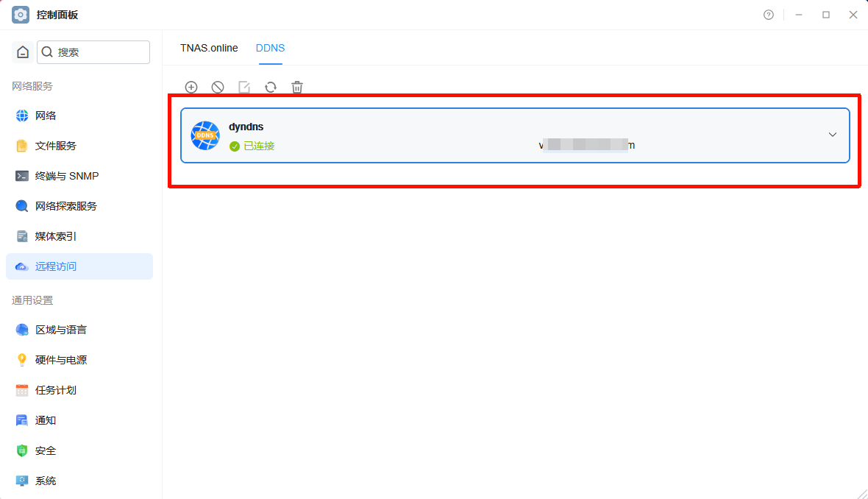Click the green connected checkmark icon
This screenshot has height=499, width=868.
click(x=235, y=146)
